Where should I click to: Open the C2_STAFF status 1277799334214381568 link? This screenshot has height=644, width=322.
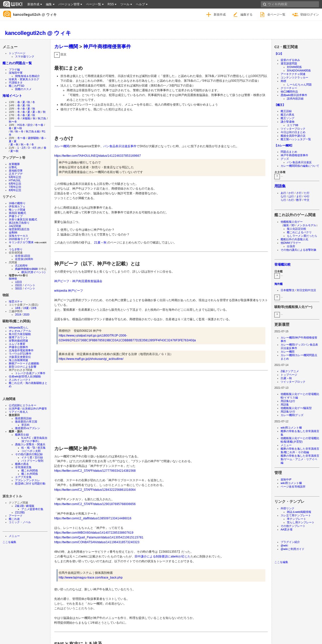click(95, 470)
